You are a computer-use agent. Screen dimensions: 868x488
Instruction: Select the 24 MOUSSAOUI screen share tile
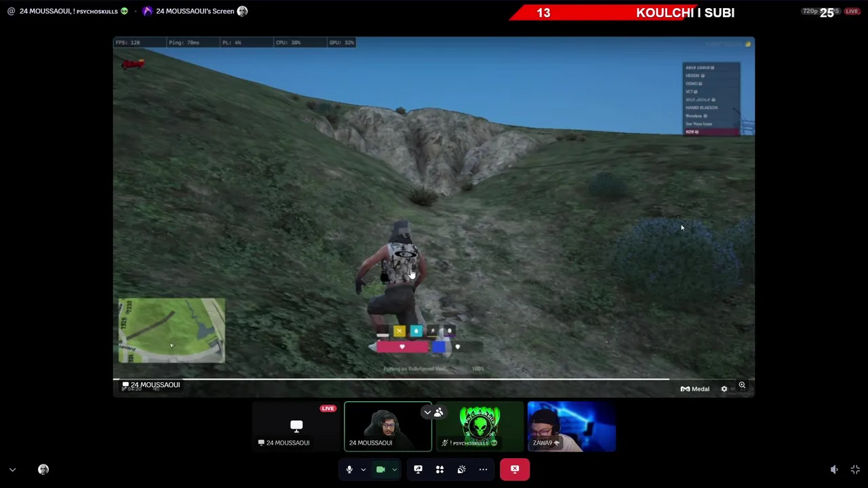(x=296, y=427)
